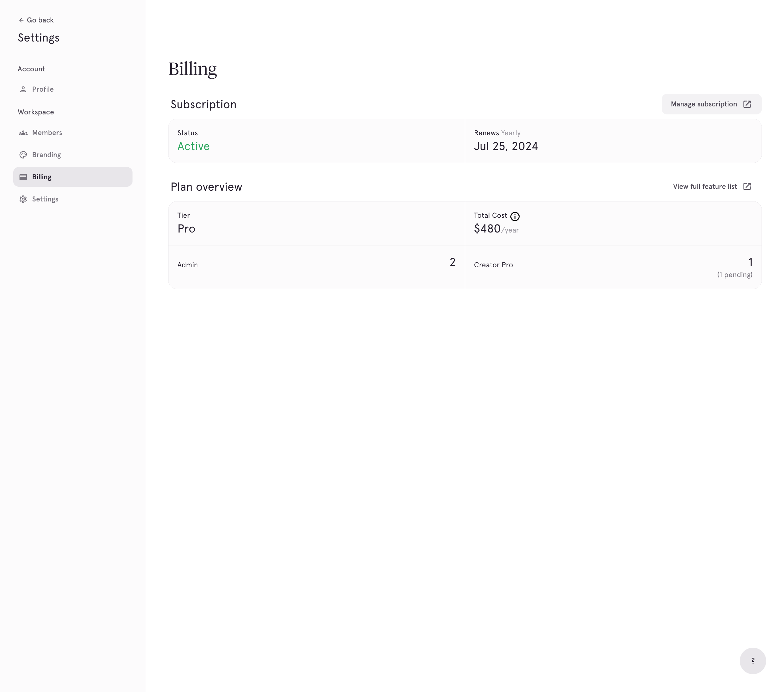Click the Billing card icon
Viewport: 784px width, 692px height.
[x=23, y=177]
